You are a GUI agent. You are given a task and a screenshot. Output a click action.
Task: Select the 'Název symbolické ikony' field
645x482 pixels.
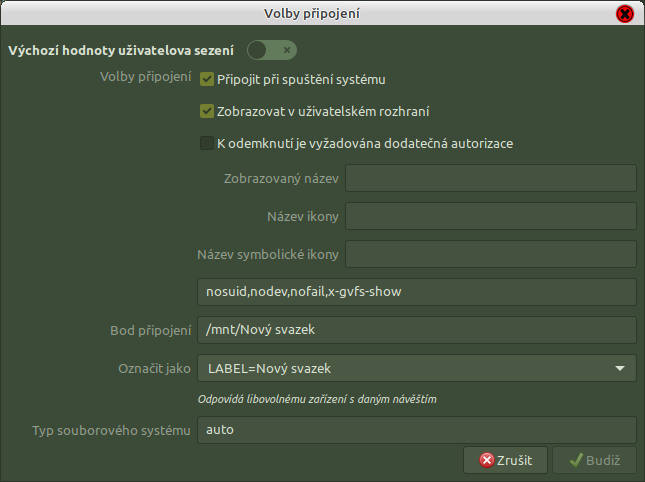[490, 254]
